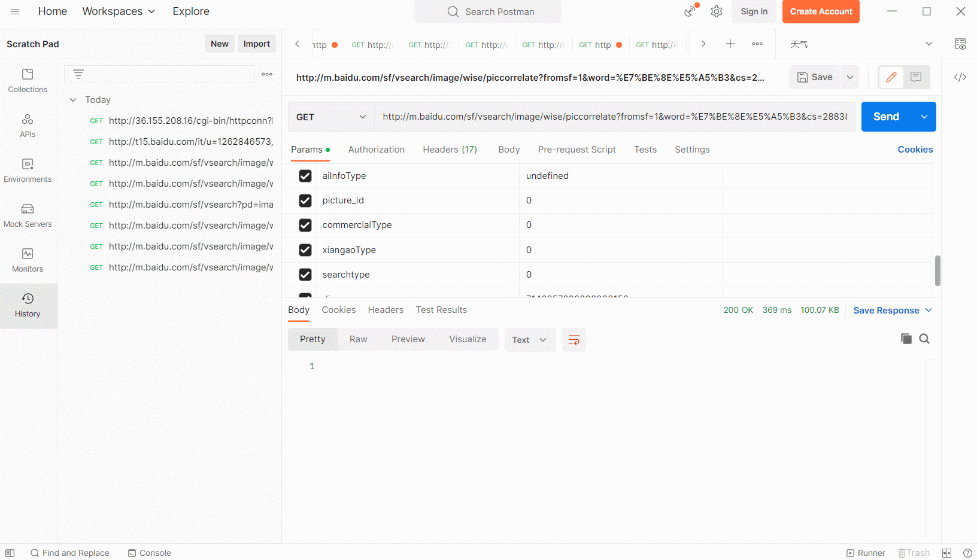
Task: Open the APIs sidebar panel
Action: point(28,126)
